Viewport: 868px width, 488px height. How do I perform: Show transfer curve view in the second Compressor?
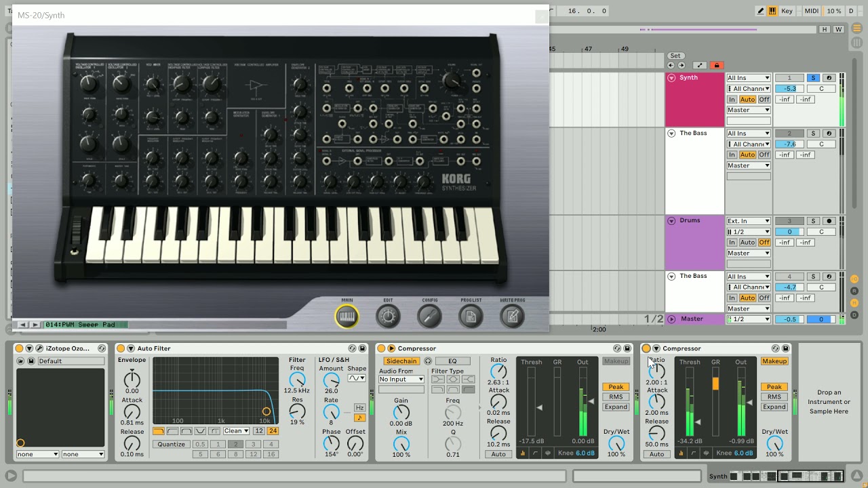point(693,453)
